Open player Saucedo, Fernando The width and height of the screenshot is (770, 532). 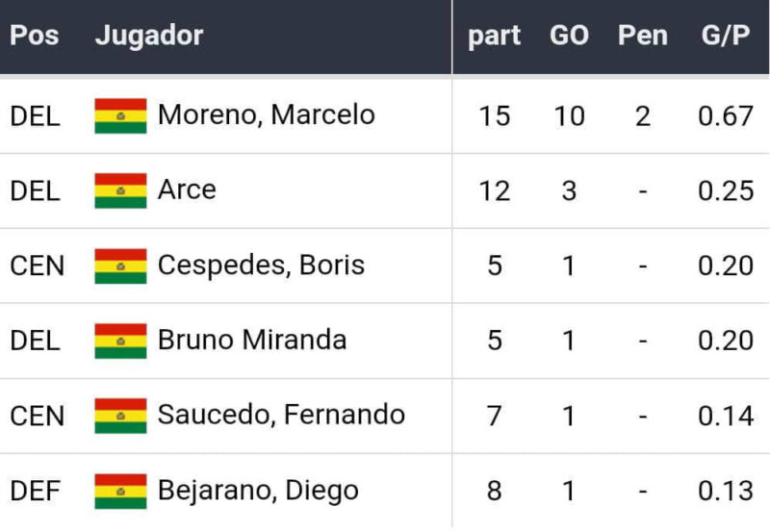(x=281, y=416)
